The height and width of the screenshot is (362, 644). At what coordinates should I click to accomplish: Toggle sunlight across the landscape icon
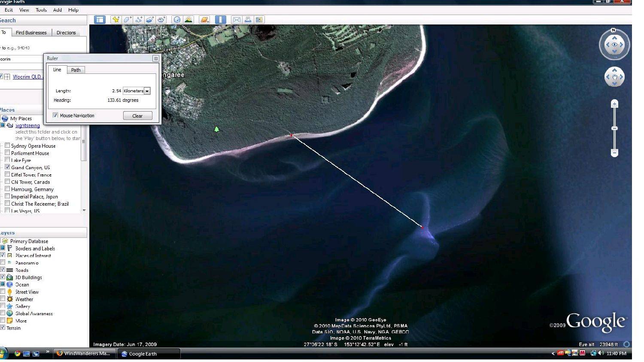click(188, 20)
